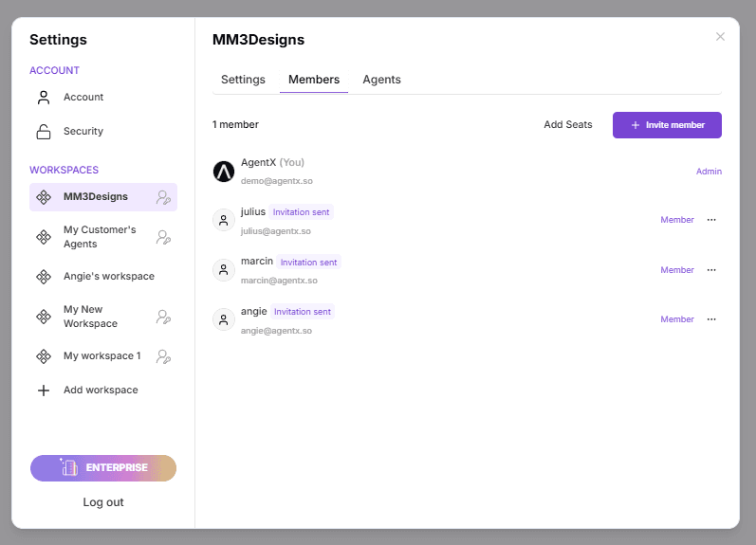756x545 pixels.
Task: Click Add Seats
Action: click(x=568, y=124)
